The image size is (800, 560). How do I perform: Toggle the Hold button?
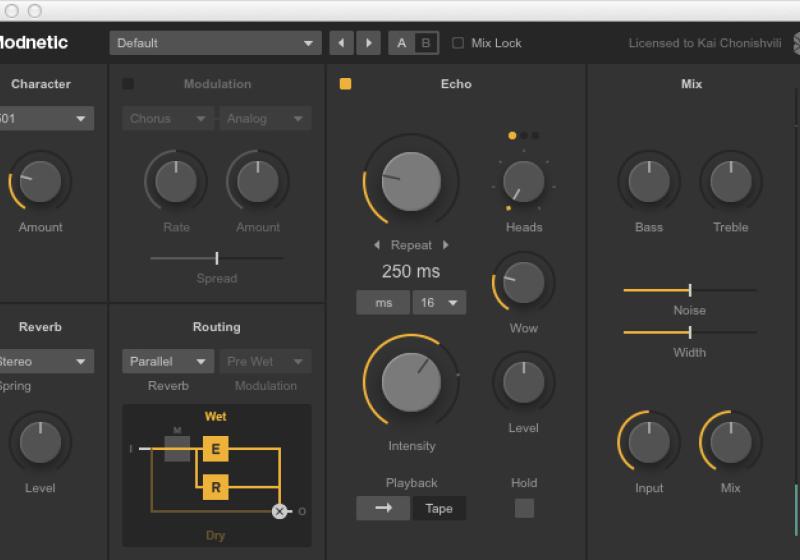(524, 508)
